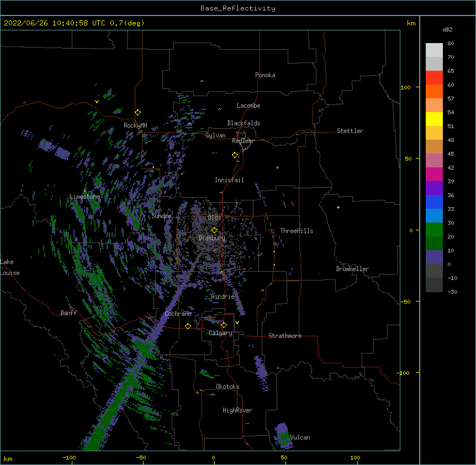The image size is (476, 465).
Task: Click the Vulcan town label
Action: click(x=300, y=437)
